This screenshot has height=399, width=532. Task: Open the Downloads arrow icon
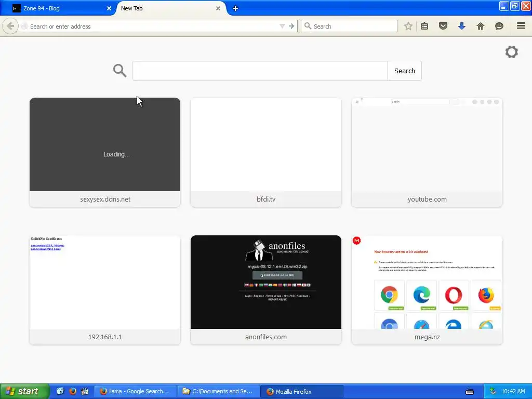click(x=462, y=26)
